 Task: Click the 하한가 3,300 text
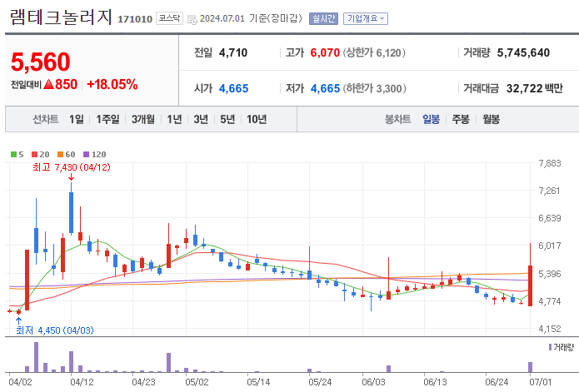tap(374, 88)
